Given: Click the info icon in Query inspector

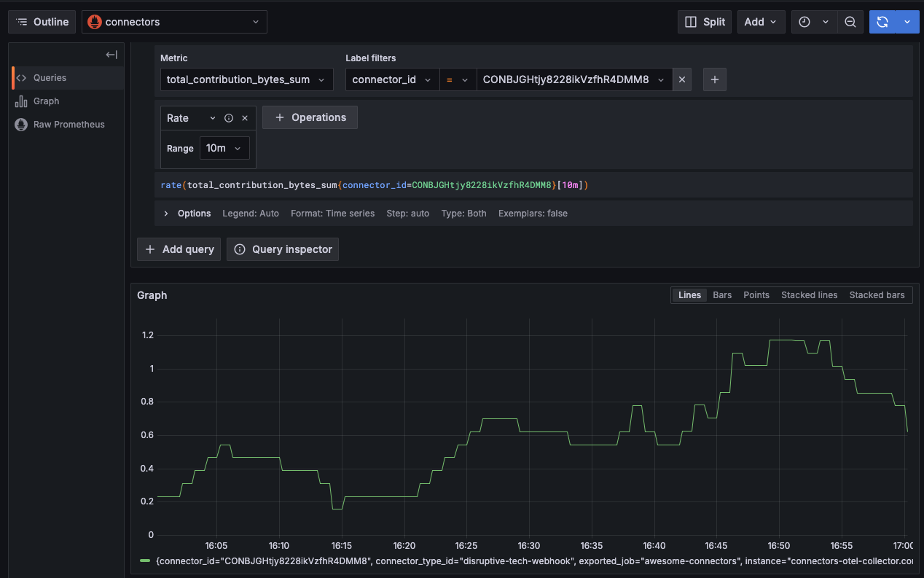Looking at the screenshot, I should click(x=240, y=249).
